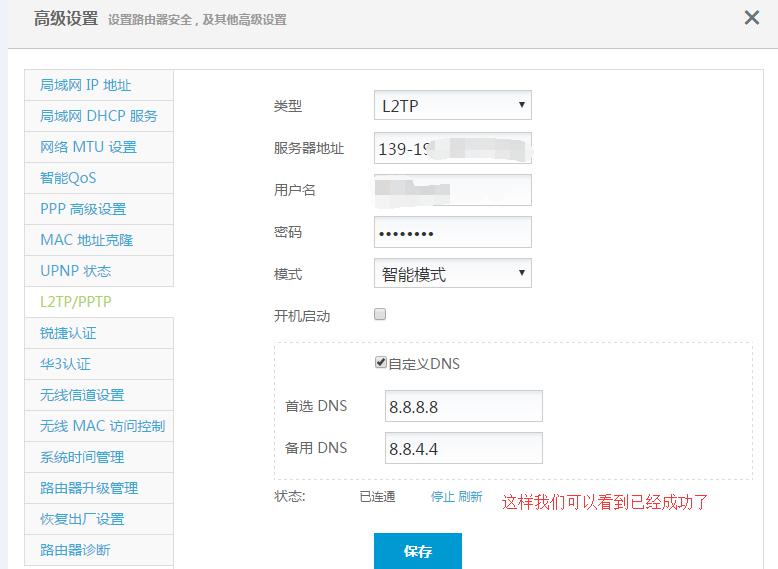Open the 华3认证 page
The image size is (778, 569).
[x=99, y=364]
